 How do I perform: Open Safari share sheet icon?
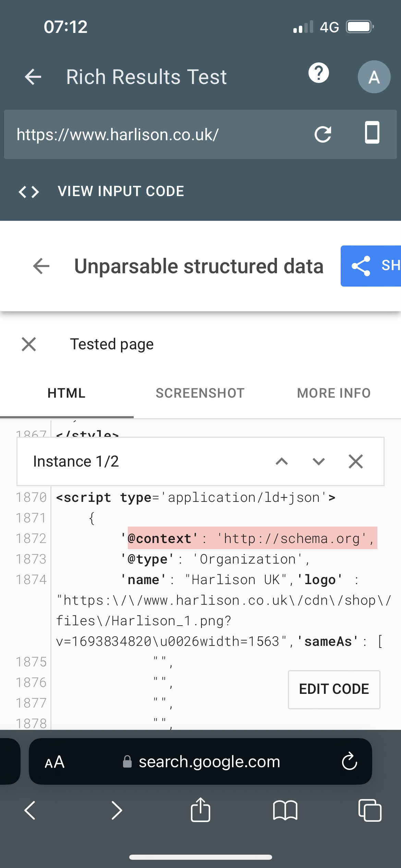200,810
